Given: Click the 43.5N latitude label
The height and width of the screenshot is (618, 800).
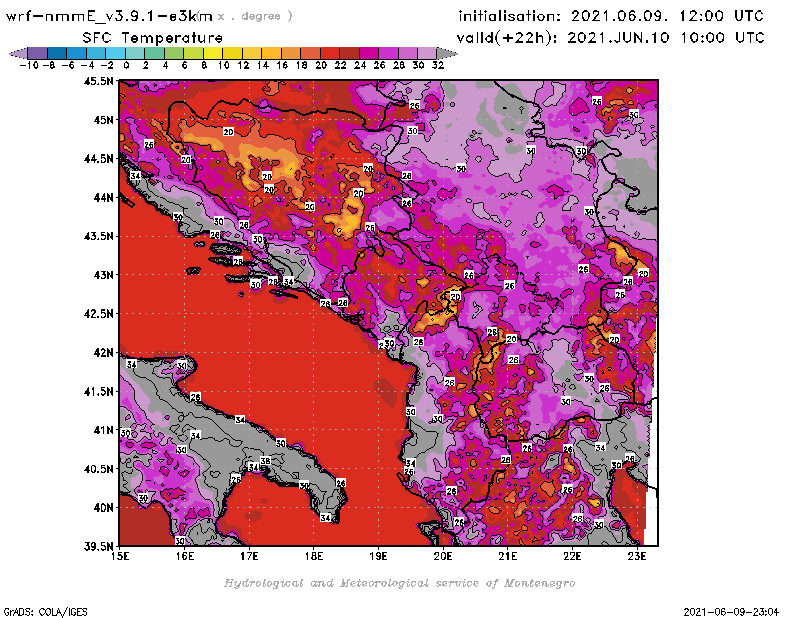Looking at the screenshot, I should (x=98, y=236).
